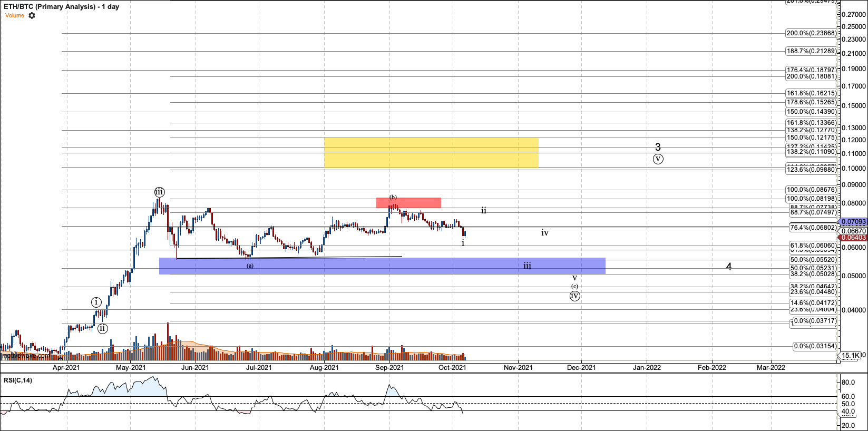Select Fibonacci label 50.0%(0.05520)
The height and width of the screenshot is (431, 868).
point(813,260)
